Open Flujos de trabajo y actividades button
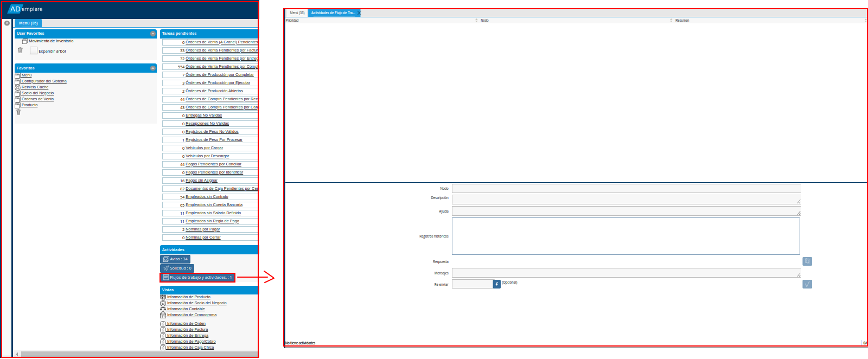The image size is (868, 359). (197, 278)
